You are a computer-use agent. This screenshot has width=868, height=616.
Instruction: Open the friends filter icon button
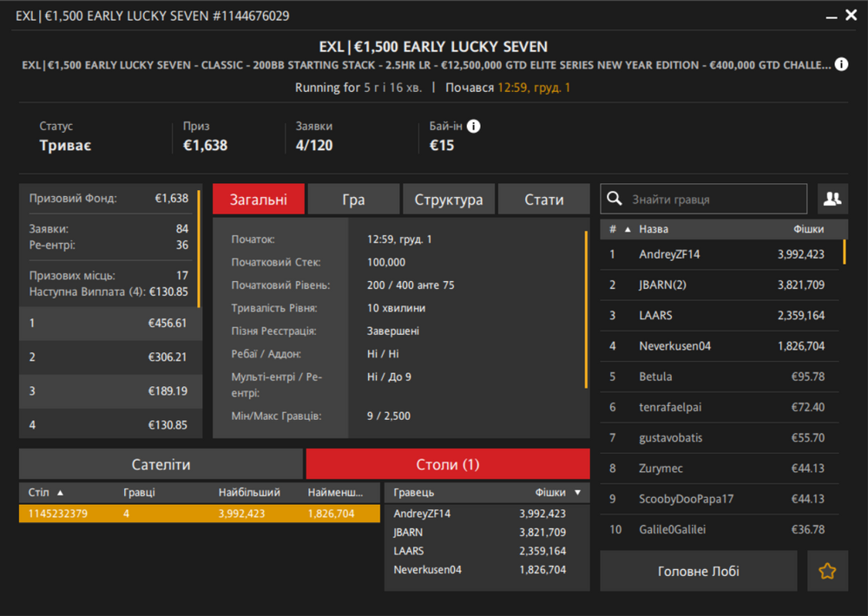832,199
